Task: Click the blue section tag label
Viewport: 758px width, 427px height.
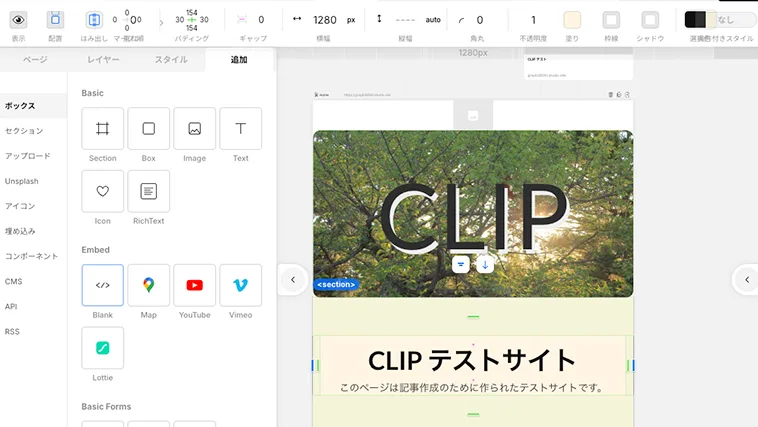Action: pos(336,284)
